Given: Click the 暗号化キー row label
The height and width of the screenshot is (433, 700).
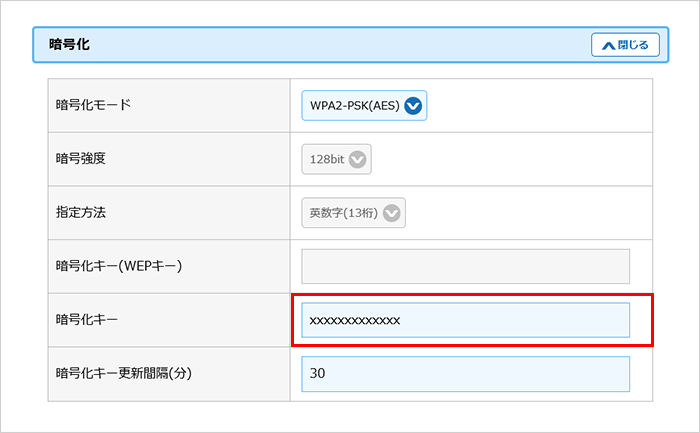Looking at the screenshot, I should pyautogui.click(x=86, y=320).
